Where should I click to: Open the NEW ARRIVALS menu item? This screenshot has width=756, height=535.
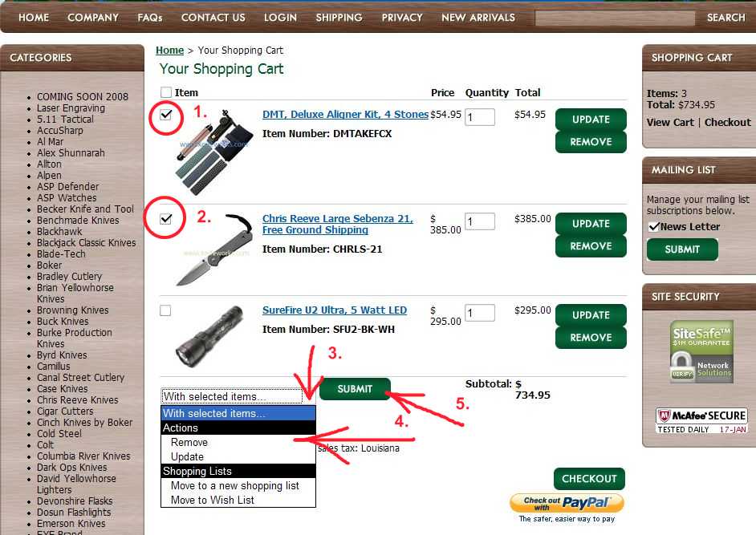tap(478, 18)
